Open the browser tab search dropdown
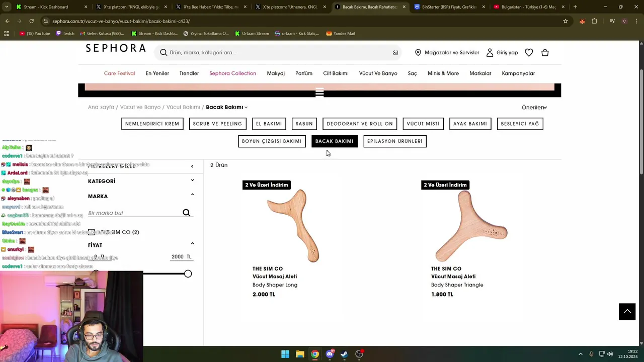Viewport: 644px width, 362px height. [x=7, y=7]
